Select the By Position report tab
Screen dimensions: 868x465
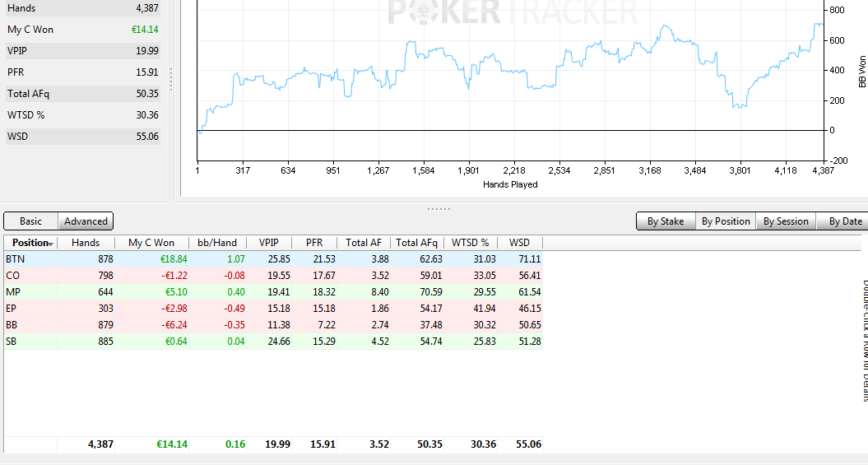tap(726, 221)
